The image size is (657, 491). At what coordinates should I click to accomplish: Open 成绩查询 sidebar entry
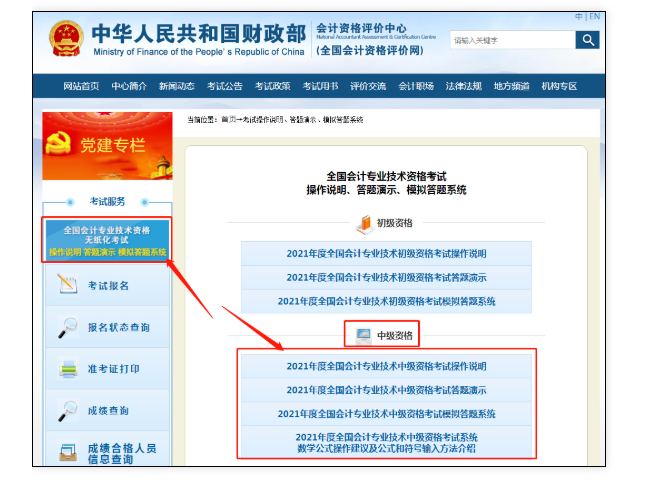click(107, 411)
